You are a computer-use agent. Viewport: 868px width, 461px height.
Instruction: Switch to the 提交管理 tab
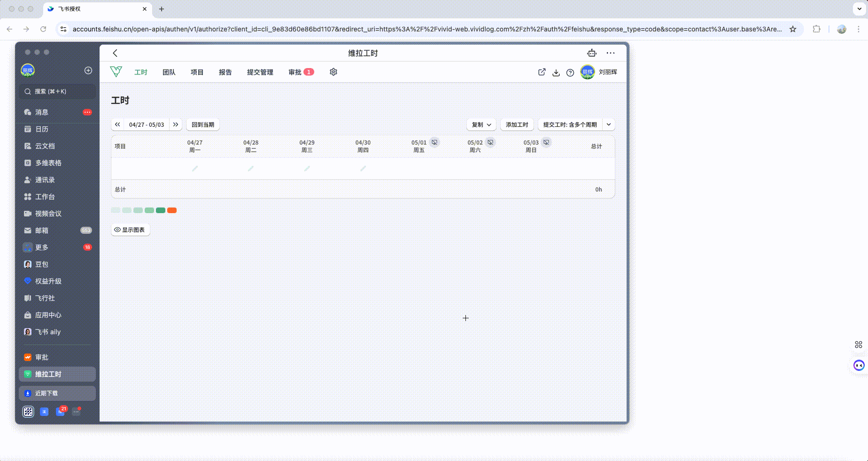pyautogui.click(x=260, y=72)
